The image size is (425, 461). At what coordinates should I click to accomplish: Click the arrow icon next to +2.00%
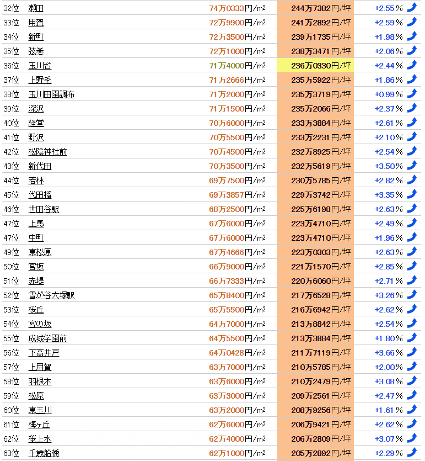(412, 367)
